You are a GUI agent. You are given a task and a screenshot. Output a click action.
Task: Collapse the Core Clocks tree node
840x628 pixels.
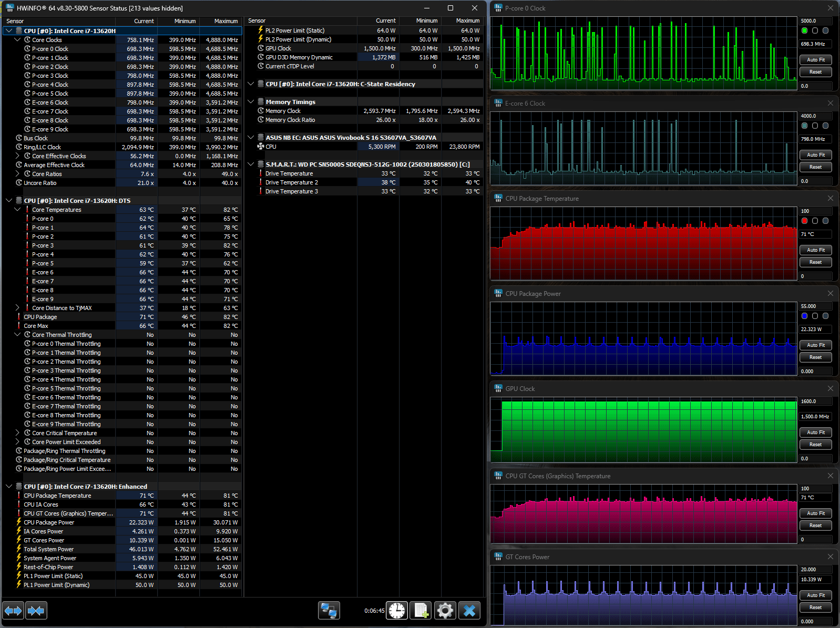tap(17, 40)
